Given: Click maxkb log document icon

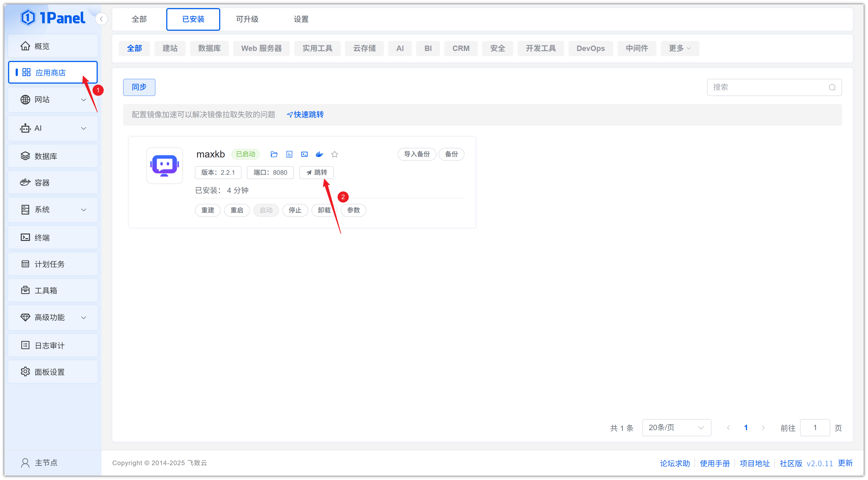Looking at the screenshot, I should 289,154.
